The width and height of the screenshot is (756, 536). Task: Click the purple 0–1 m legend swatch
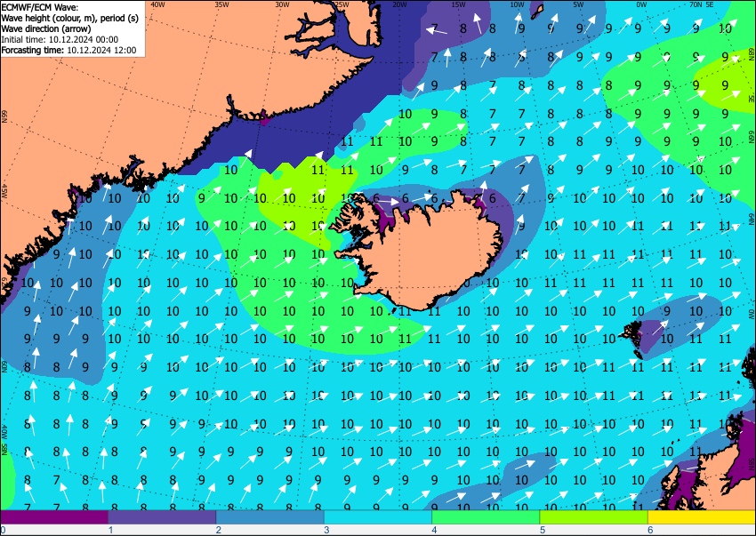point(54,516)
